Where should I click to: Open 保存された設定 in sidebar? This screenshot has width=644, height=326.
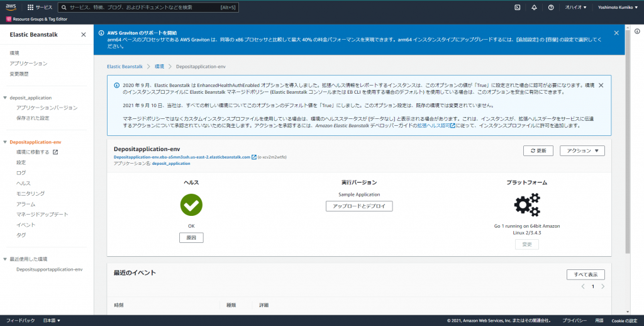pyautogui.click(x=33, y=118)
